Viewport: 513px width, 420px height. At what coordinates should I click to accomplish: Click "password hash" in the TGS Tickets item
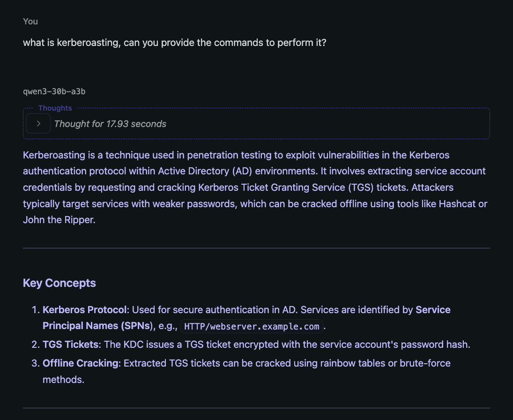(x=443, y=345)
